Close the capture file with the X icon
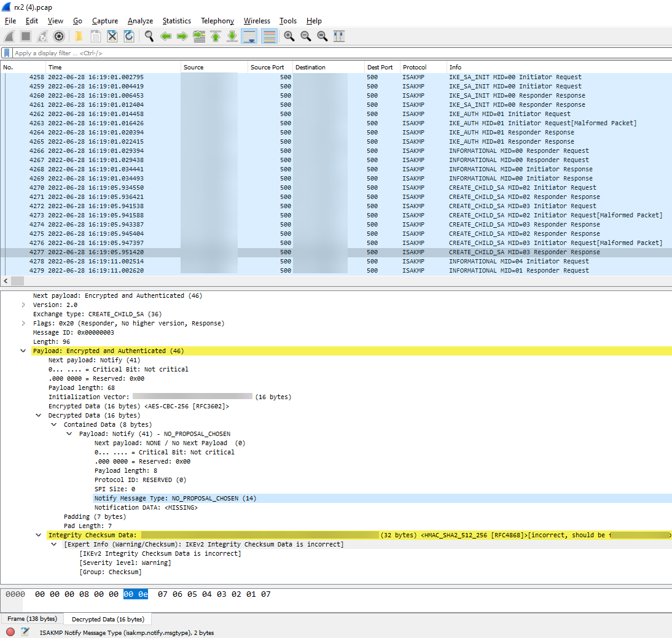 [112, 36]
